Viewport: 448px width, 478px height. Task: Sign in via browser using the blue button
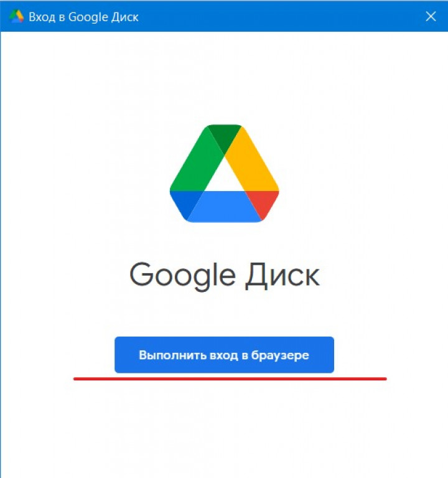click(224, 355)
